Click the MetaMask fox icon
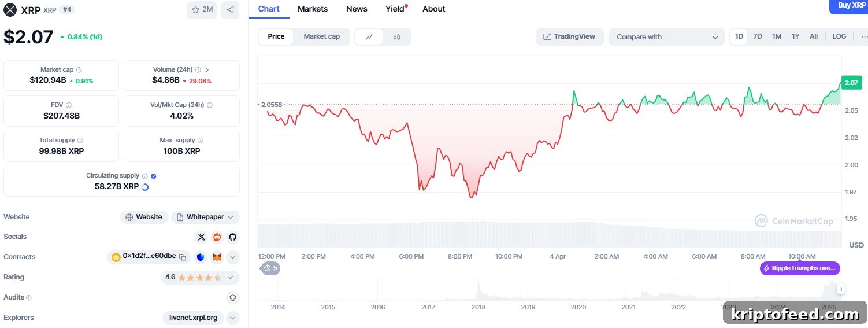 tap(217, 257)
